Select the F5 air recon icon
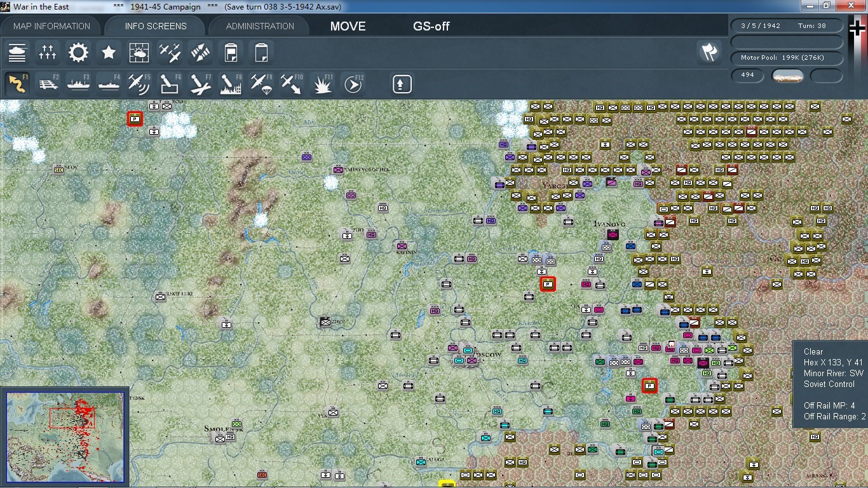The image size is (868, 488). point(139,83)
